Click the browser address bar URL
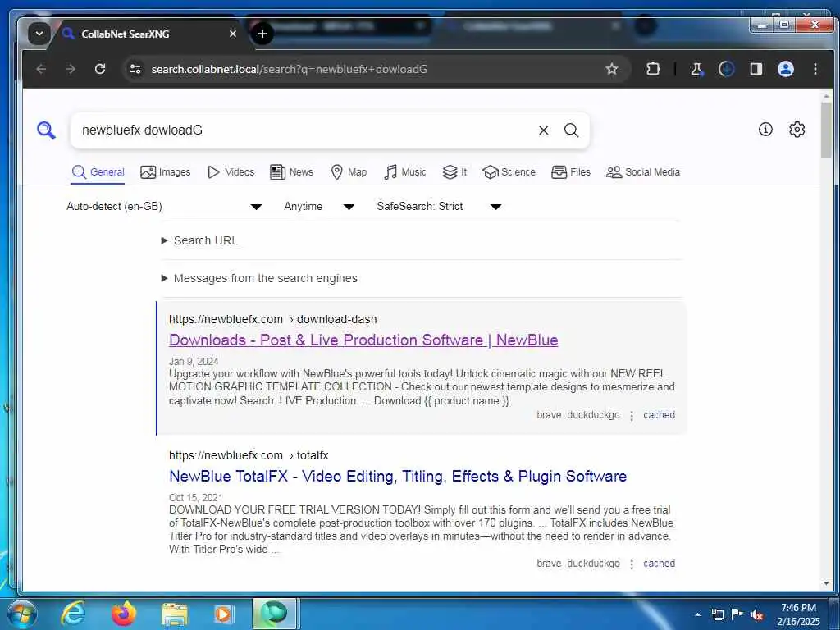The height and width of the screenshot is (630, 840). 290,69
